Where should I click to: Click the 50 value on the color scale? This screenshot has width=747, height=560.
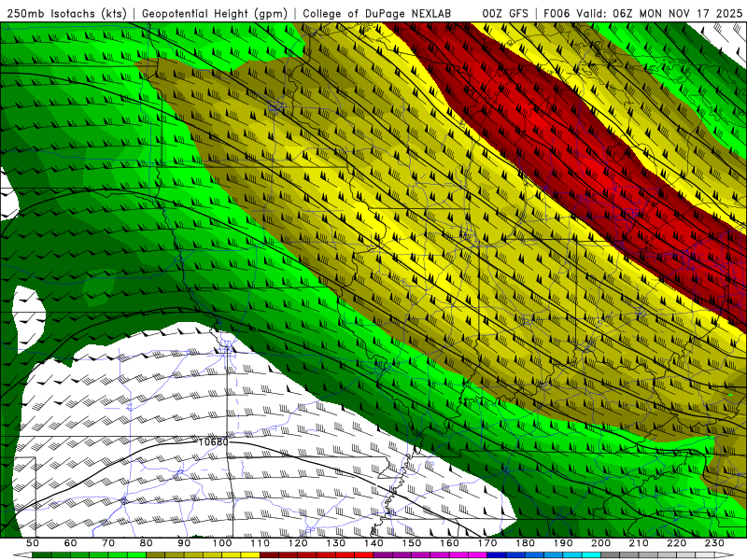tap(33, 543)
